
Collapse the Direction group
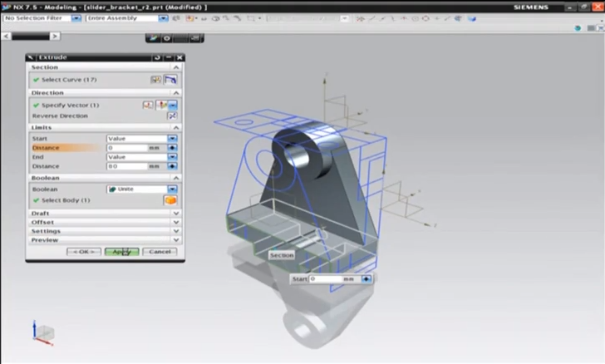point(176,93)
